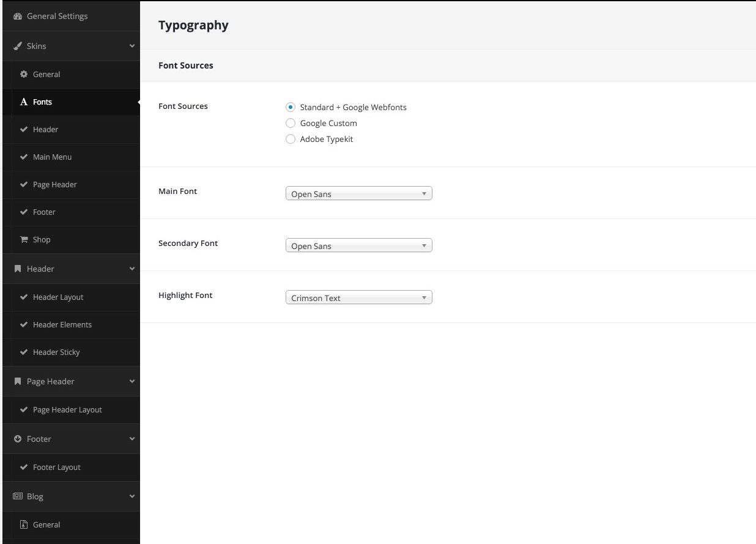
Task: Open the Footer Layout link
Action: click(x=56, y=468)
